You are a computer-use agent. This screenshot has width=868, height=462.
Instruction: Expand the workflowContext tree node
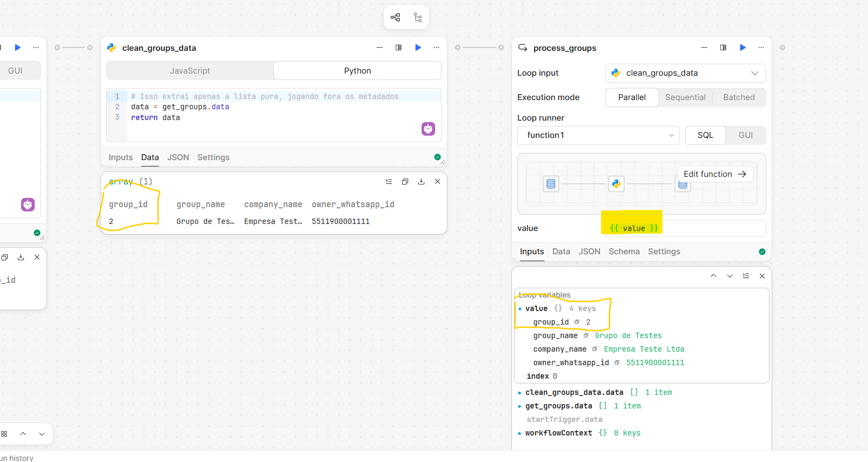click(x=520, y=433)
